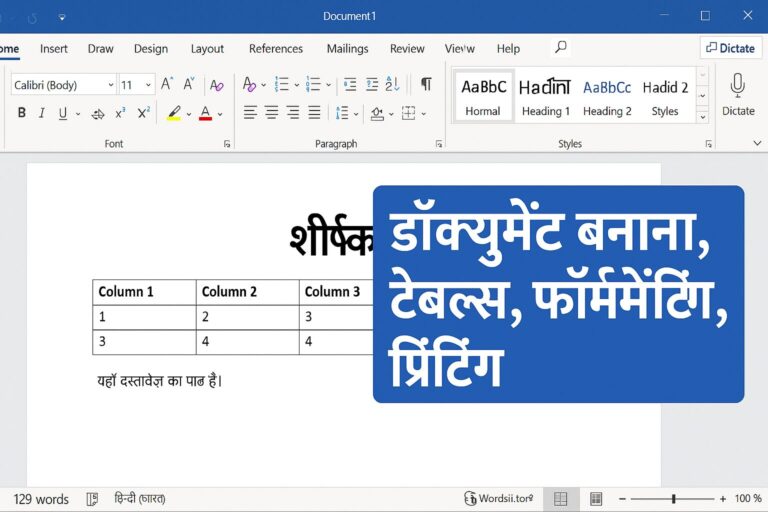The image size is (768, 512).
Task: Open font color dropdown arrow
Action: pos(220,114)
